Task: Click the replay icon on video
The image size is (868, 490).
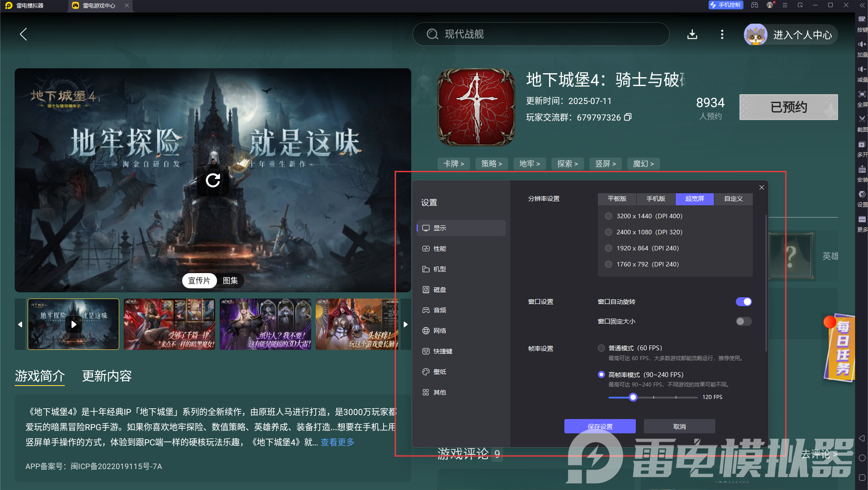Action: (x=213, y=180)
